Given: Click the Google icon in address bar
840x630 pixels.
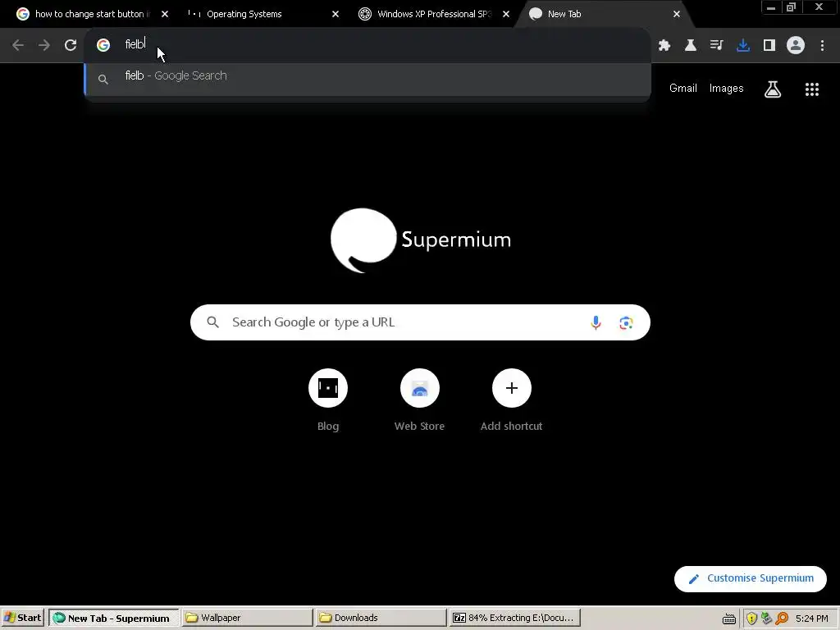Looking at the screenshot, I should click(103, 45).
